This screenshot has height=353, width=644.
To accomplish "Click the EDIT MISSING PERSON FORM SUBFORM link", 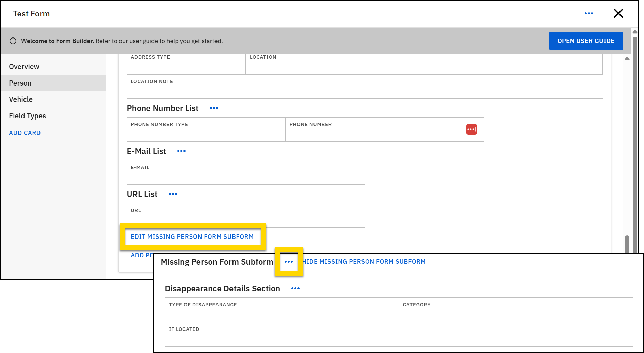I will pos(192,236).
